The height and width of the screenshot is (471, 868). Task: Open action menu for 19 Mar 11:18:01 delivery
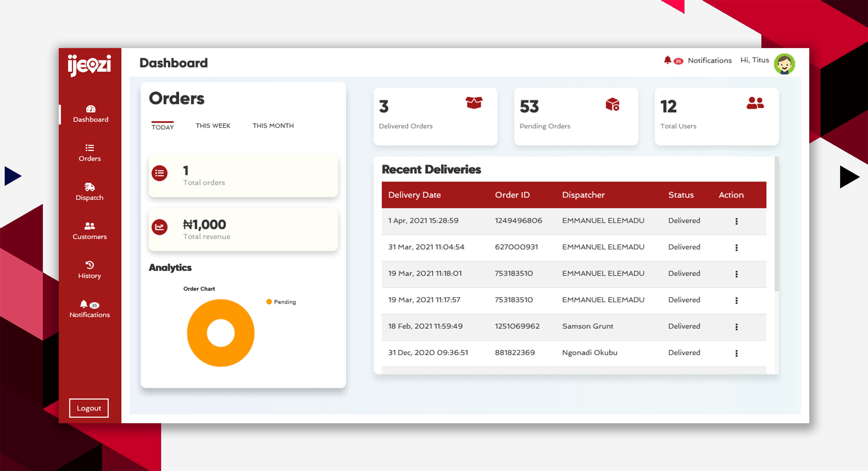(737, 274)
